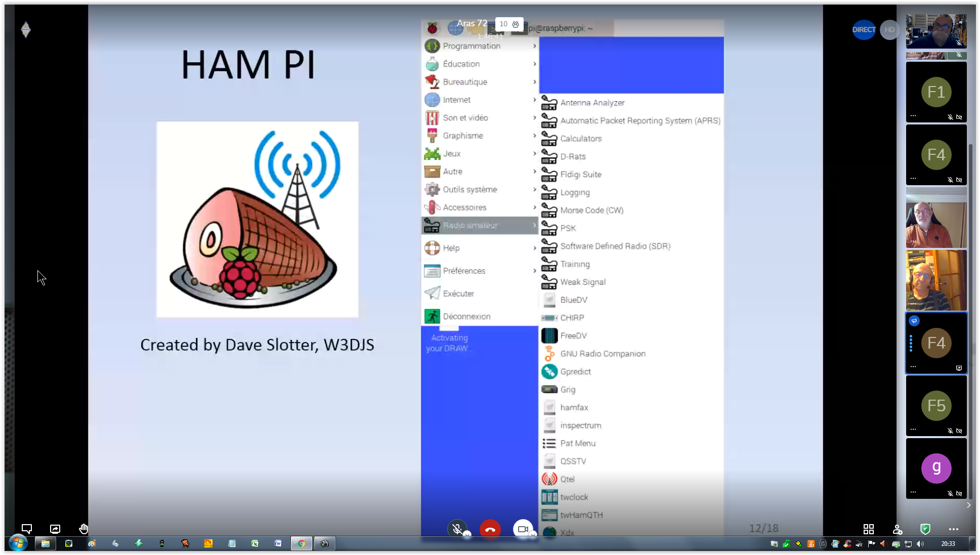Click the twclock item

click(631, 497)
